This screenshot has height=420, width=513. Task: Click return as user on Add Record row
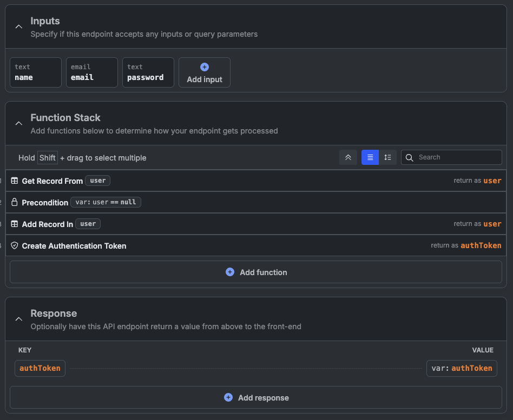477,224
